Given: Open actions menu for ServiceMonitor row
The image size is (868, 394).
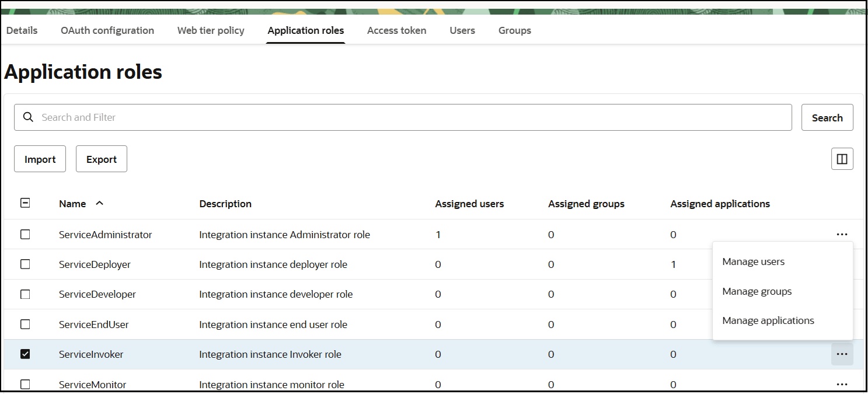Looking at the screenshot, I should click(x=842, y=384).
